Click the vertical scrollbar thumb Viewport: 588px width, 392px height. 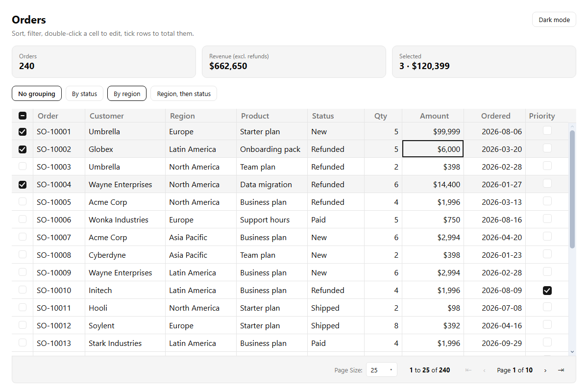(x=572, y=189)
